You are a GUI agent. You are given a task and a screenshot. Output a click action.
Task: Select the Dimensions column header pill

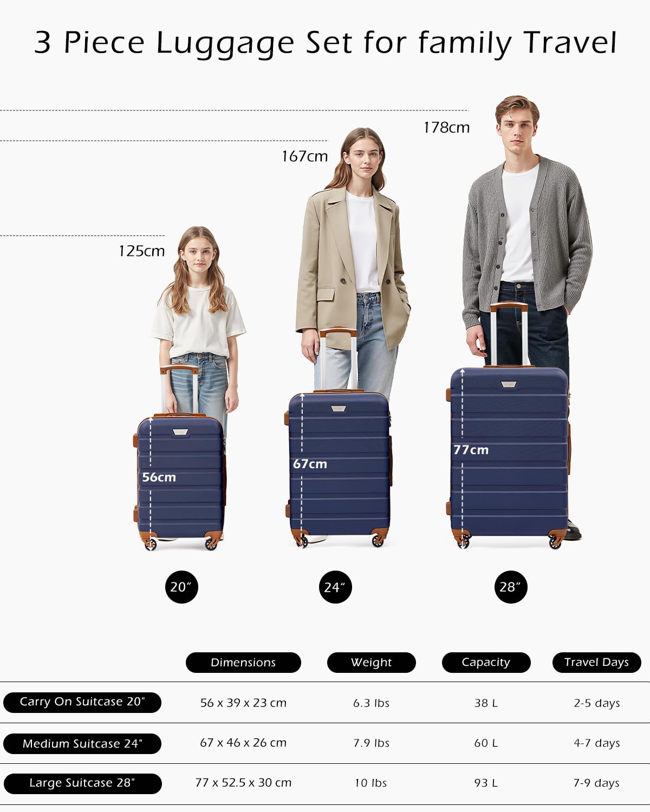pos(243,663)
